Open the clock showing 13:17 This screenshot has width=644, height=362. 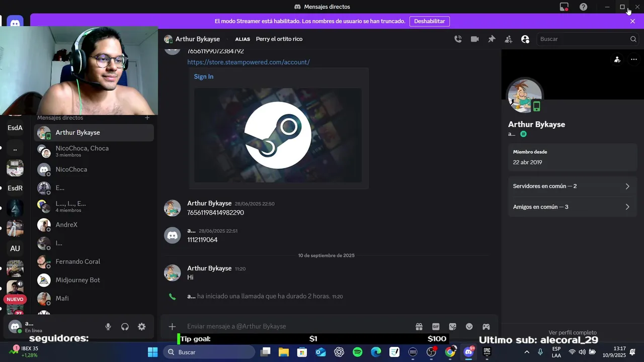point(614,352)
